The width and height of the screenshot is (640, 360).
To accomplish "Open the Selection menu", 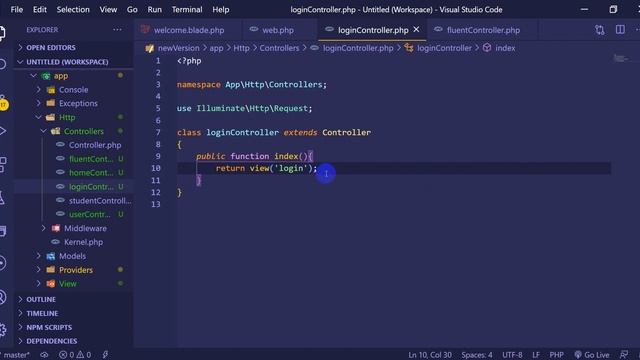I will pos(73,9).
